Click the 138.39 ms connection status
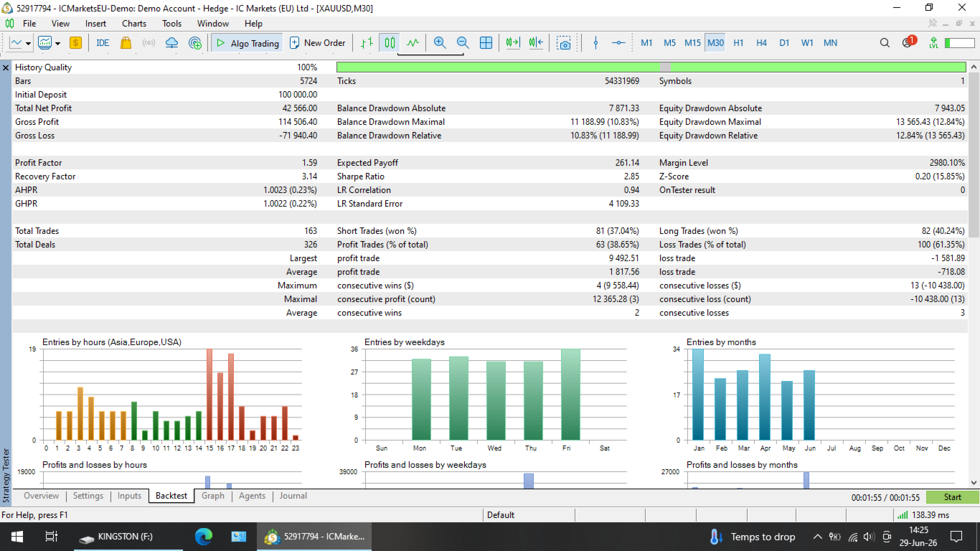Screen dimensions: 980x551 pyautogui.click(x=923, y=515)
